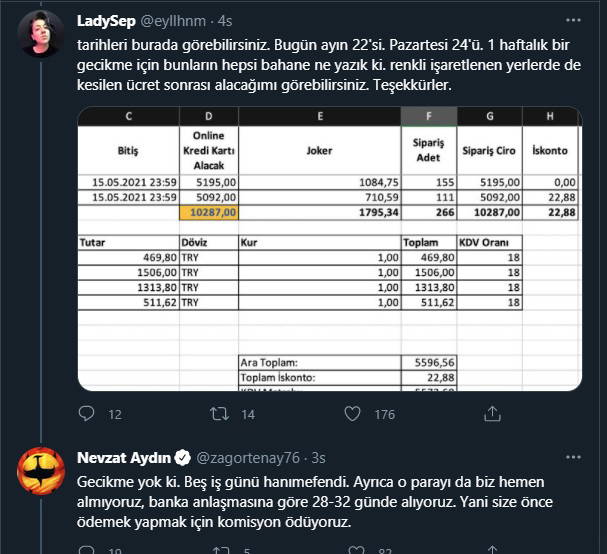Image resolution: width=607 pixels, height=554 pixels.
Task: Click the 176 likes count
Action: pos(384,414)
